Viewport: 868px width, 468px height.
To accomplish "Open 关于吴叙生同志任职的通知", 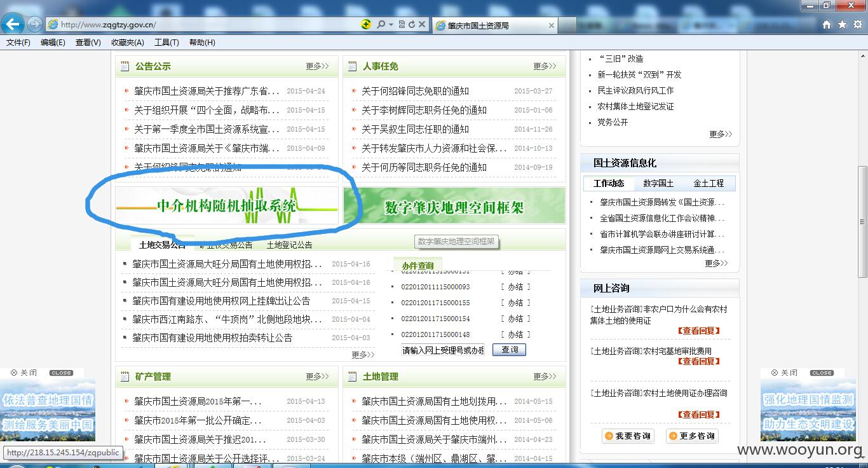I will tap(415, 129).
